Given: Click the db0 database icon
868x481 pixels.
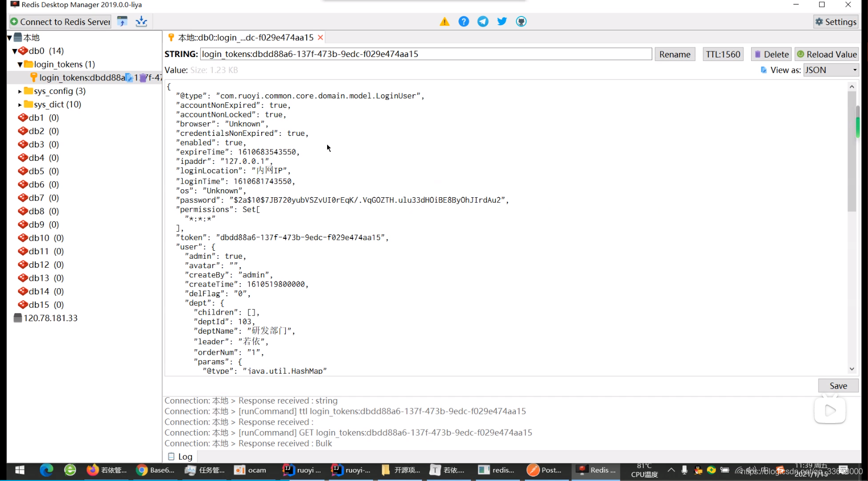Looking at the screenshot, I should pos(23,51).
